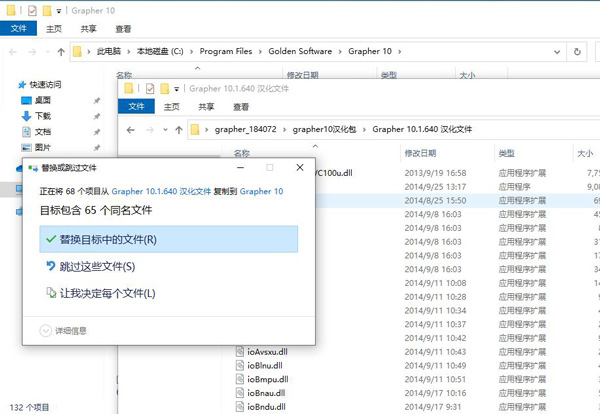Select file ioBmpu.dll
This screenshot has height=414, width=600.
click(267, 379)
